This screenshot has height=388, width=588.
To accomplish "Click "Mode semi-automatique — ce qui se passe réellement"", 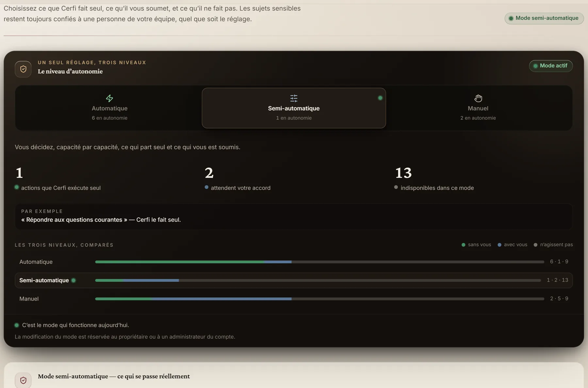I will [x=114, y=376].
